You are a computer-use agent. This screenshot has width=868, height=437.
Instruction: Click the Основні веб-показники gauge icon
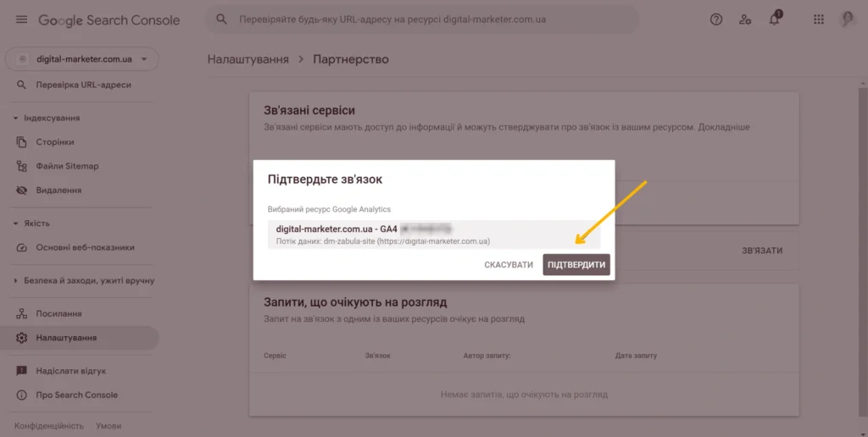(x=21, y=248)
